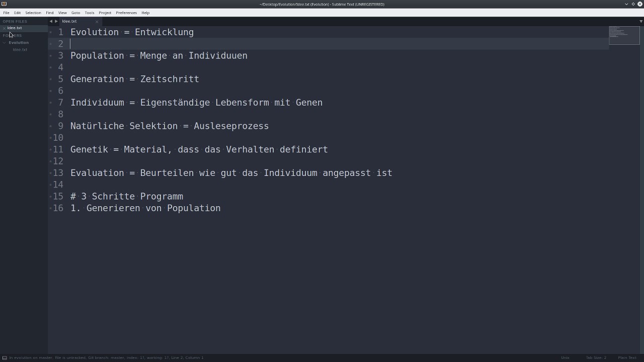The width and height of the screenshot is (644, 362).
Task: Click the line 9 number in gutter
Action: (60, 126)
